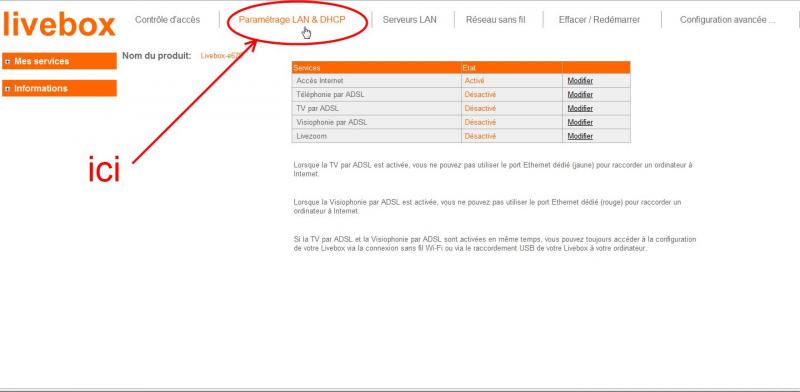Click Désactivé status for Téléphonie par ADSL
The height and width of the screenshot is (392, 800).
tap(480, 94)
